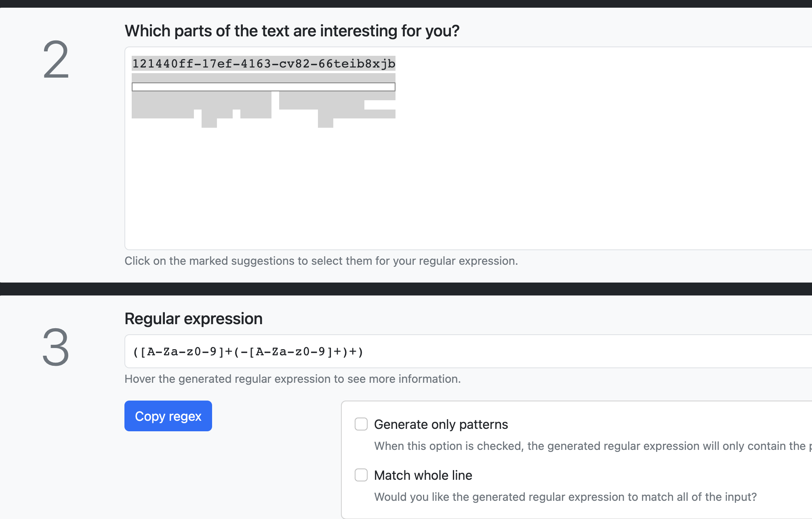Screen dimensions: 812x519
Task: Click the Match whole line label text
Action: [423, 475]
